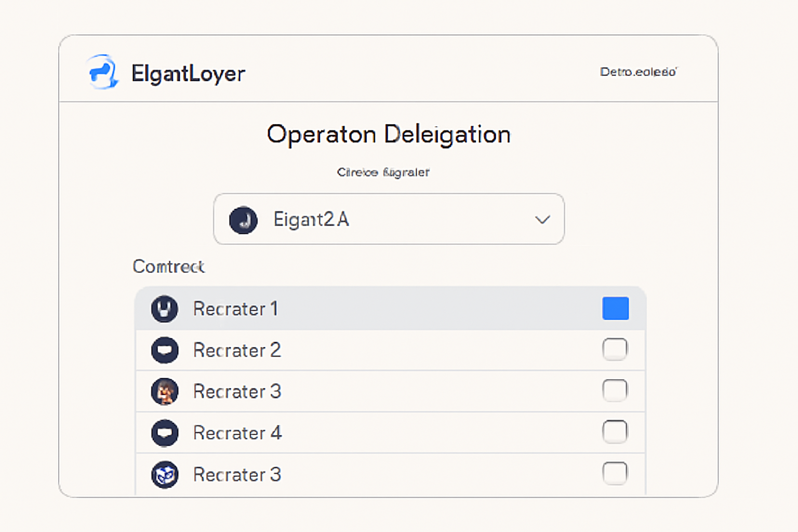Image resolution: width=798 pixels, height=532 pixels.
Task: Select the bottom Recrater 3 globe avatar
Action: 164,474
